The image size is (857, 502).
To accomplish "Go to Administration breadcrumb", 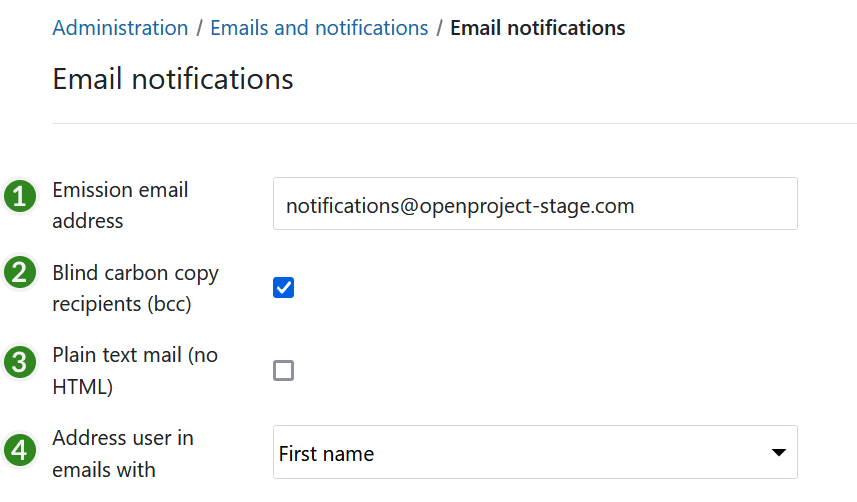I will [120, 28].
